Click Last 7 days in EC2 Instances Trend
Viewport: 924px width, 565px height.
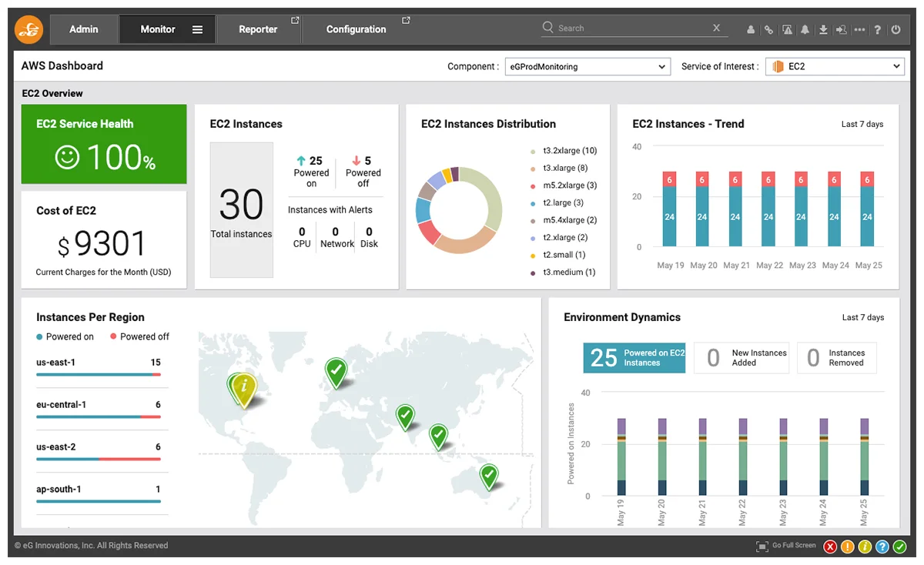click(x=862, y=125)
